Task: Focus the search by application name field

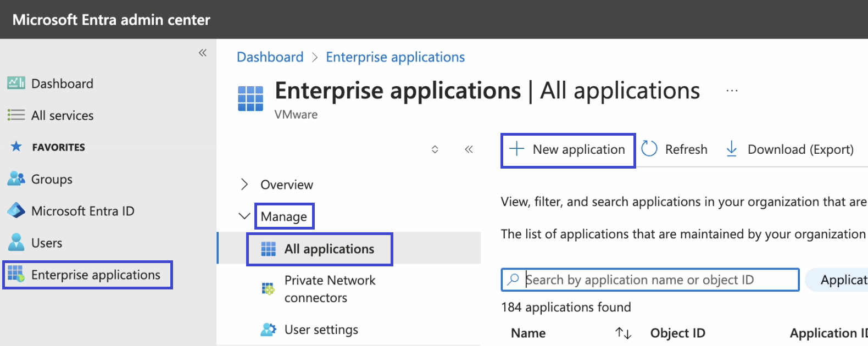Action: point(650,280)
